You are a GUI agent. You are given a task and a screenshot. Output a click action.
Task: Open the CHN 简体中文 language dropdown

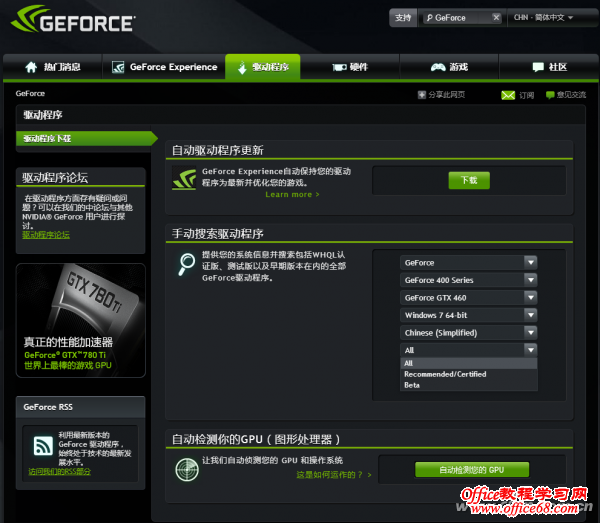tap(543, 18)
